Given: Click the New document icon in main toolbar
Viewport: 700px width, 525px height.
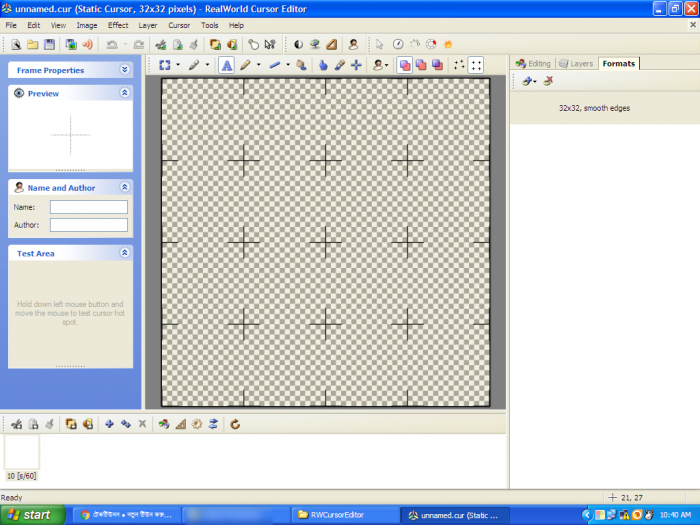Looking at the screenshot, I should pos(16,44).
